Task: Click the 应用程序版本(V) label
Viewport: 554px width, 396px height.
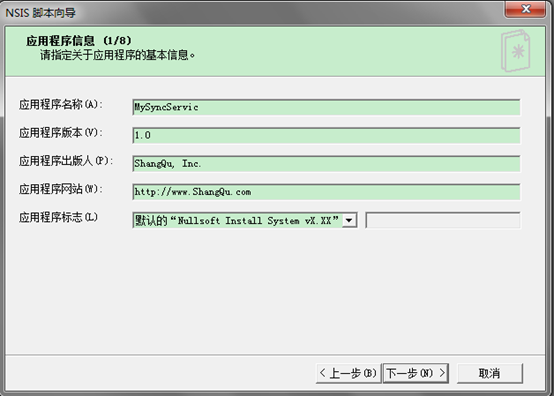Action: coord(60,133)
